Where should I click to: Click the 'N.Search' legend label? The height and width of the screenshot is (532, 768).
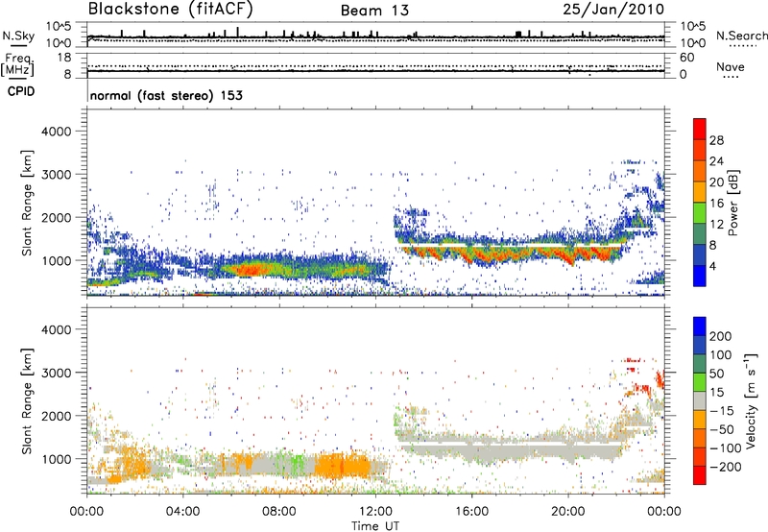(x=741, y=36)
